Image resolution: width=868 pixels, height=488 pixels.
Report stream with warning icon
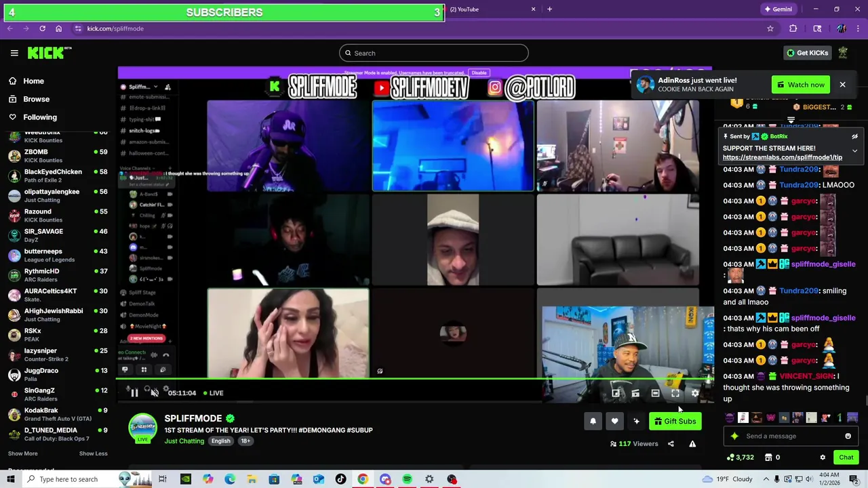(692, 444)
